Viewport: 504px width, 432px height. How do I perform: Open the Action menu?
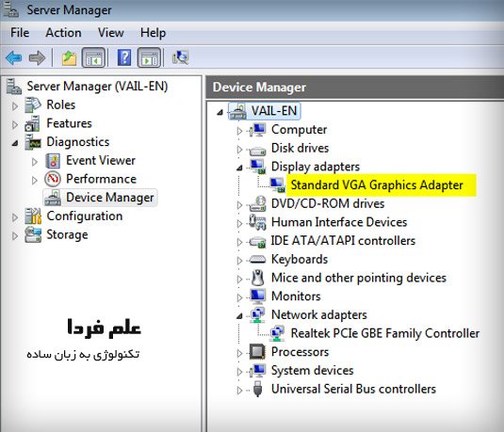63,33
